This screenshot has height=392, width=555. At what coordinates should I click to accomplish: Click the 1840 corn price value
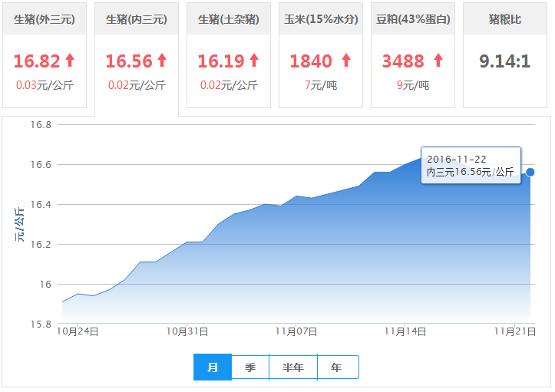coord(311,61)
